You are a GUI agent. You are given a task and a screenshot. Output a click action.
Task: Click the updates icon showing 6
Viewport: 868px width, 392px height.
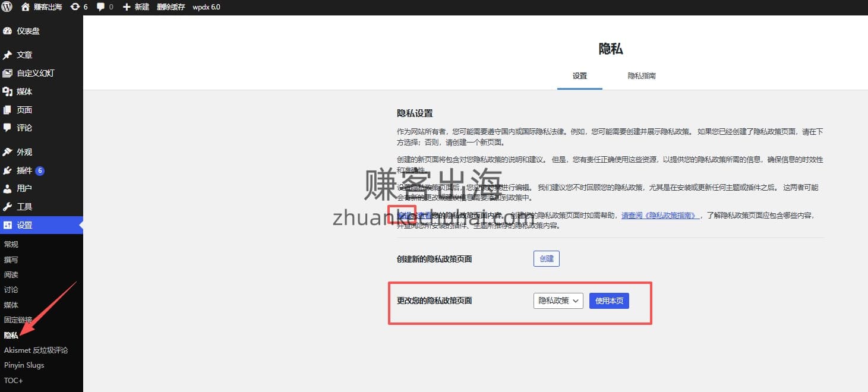pyautogui.click(x=75, y=7)
